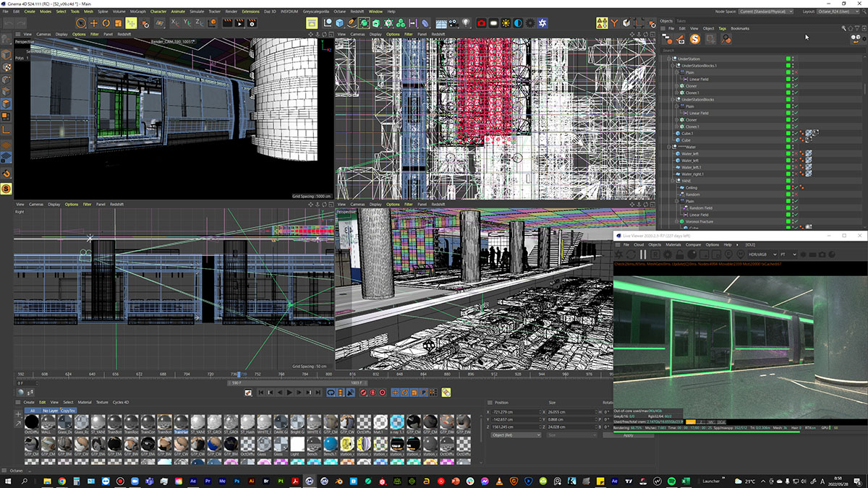Open Spotify from the Windows taskbar
Viewport: 868px width, 488px height.
(671, 481)
